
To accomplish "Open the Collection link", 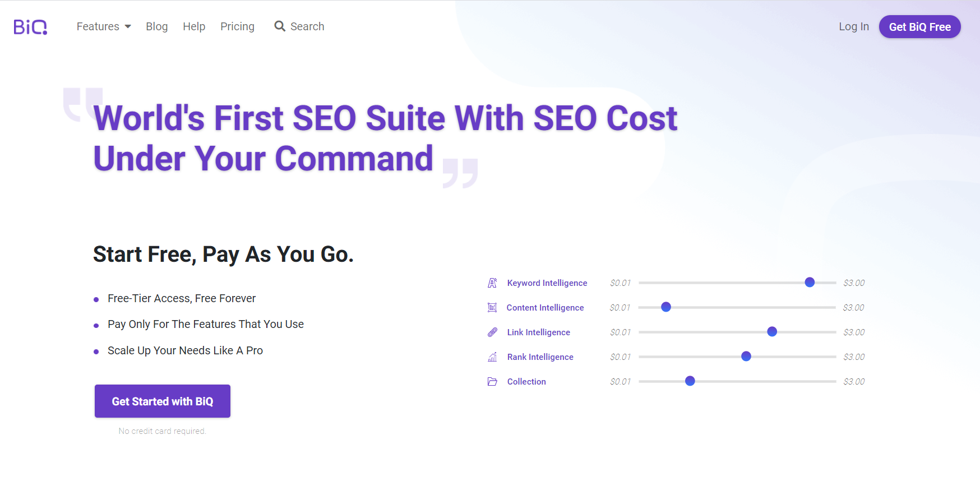I will (526, 381).
